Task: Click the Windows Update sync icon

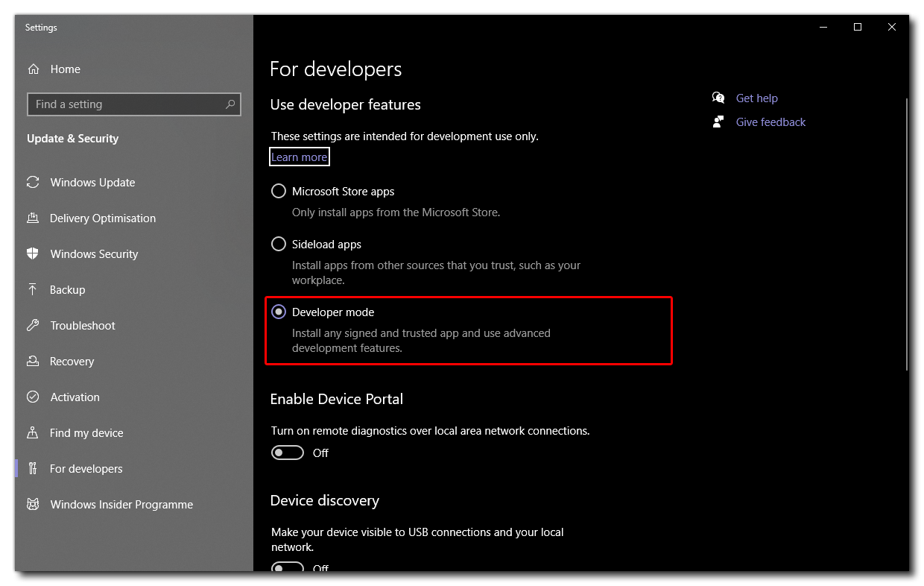Action: pyautogui.click(x=33, y=183)
